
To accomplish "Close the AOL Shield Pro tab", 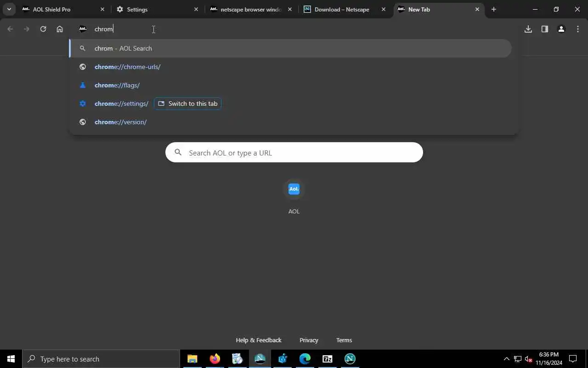I will 102,9.
